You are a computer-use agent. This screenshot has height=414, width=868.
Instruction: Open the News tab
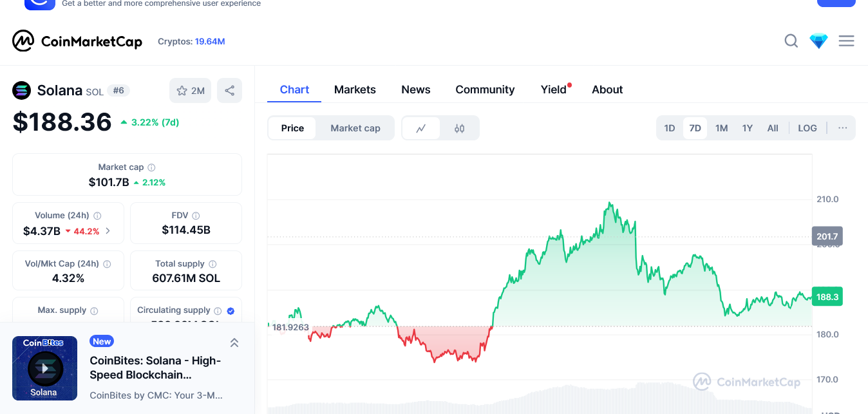click(x=416, y=89)
